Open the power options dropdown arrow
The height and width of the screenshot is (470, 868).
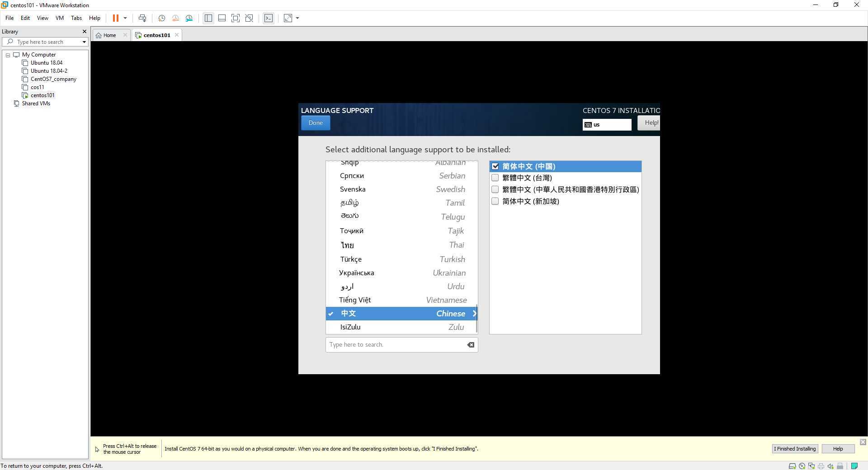click(x=125, y=18)
